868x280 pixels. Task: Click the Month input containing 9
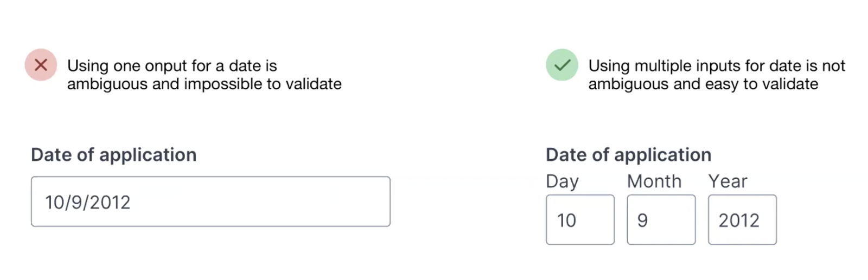coord(661,219)
